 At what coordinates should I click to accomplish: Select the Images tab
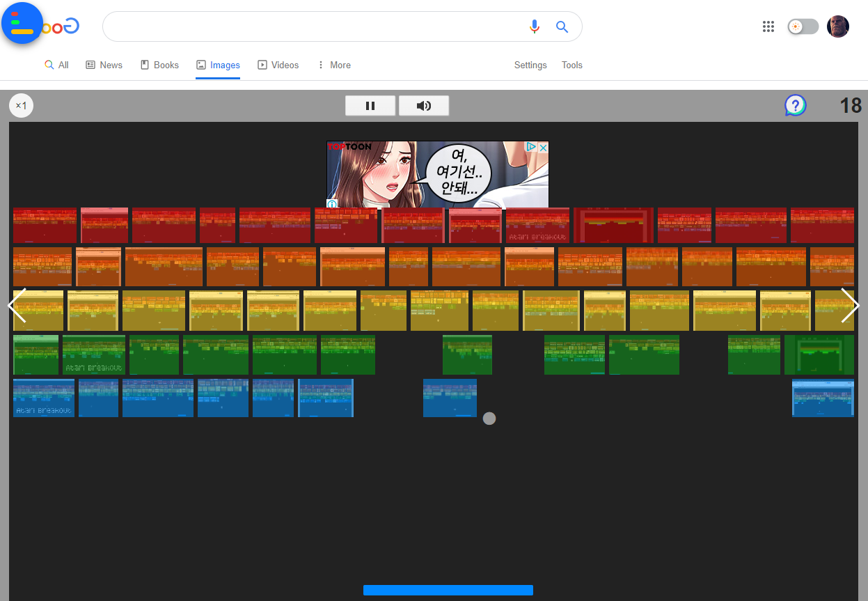(x=218, y=65)
